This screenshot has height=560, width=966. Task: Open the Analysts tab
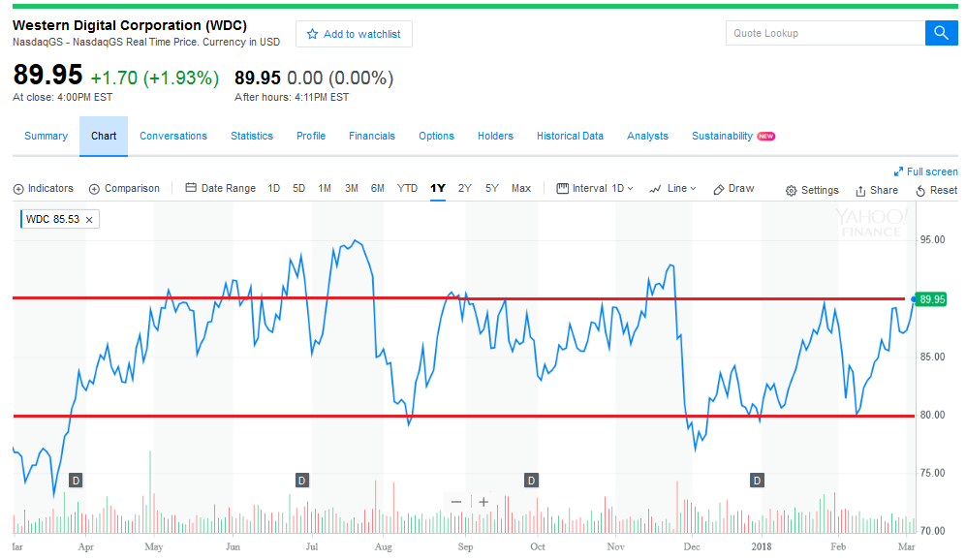pos(647,137)
